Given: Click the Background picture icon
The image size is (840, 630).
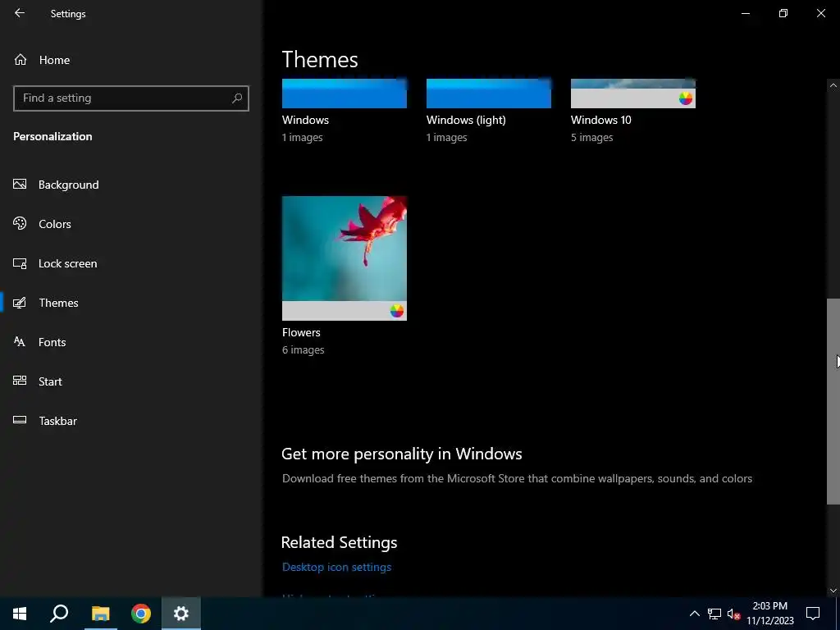Looking at the screenshot, I should tap(20, 185).
